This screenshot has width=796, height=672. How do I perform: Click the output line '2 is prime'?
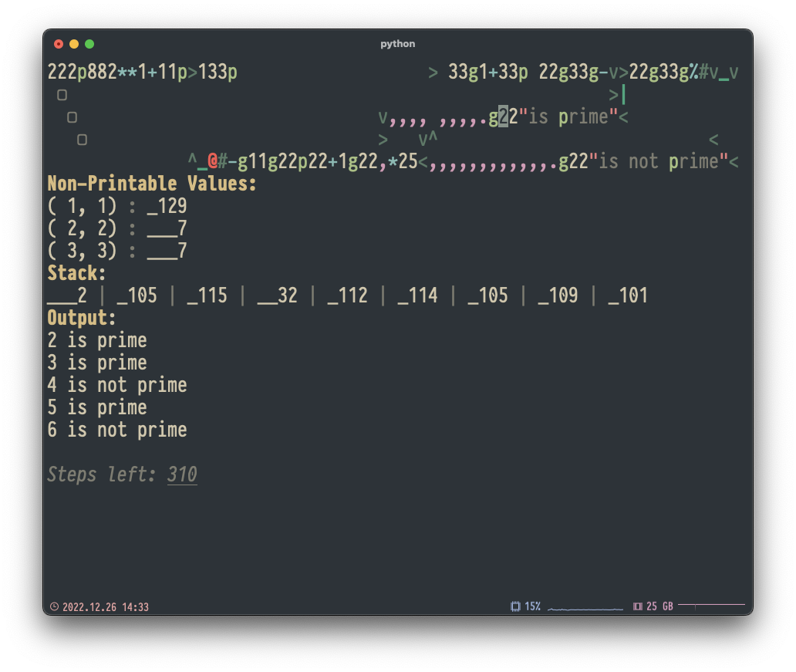tap(97, 340)
